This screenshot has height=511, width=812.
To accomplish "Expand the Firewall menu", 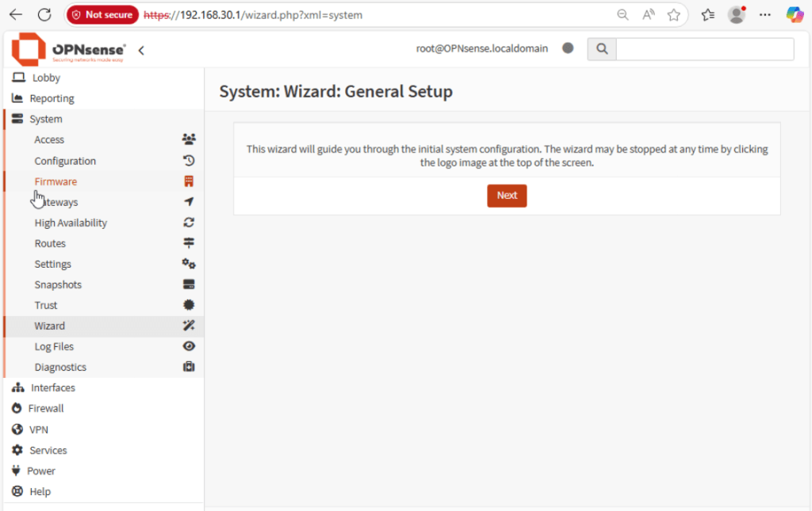I will 46,408.
